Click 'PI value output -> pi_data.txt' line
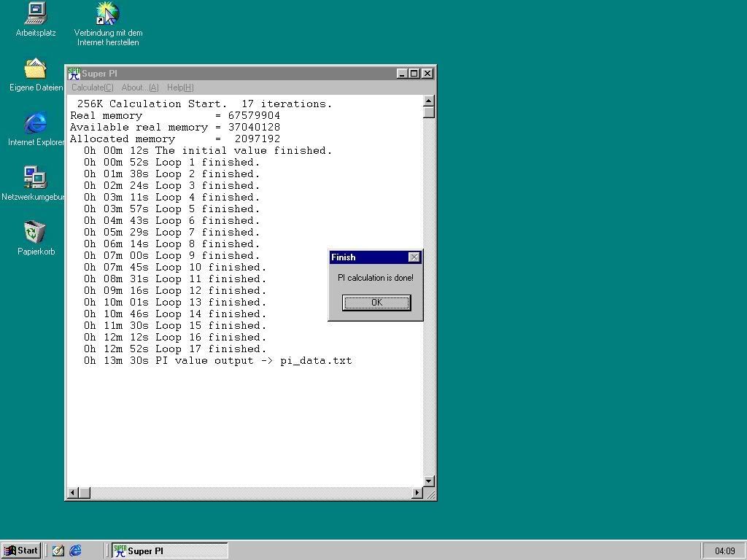 217,360
